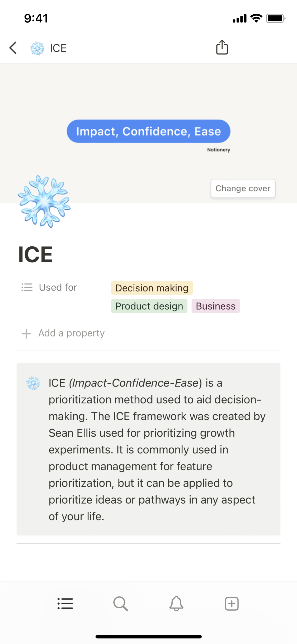Tap the Used for list icon
Screen dimensions: 297x644
[x=27, y=287]
